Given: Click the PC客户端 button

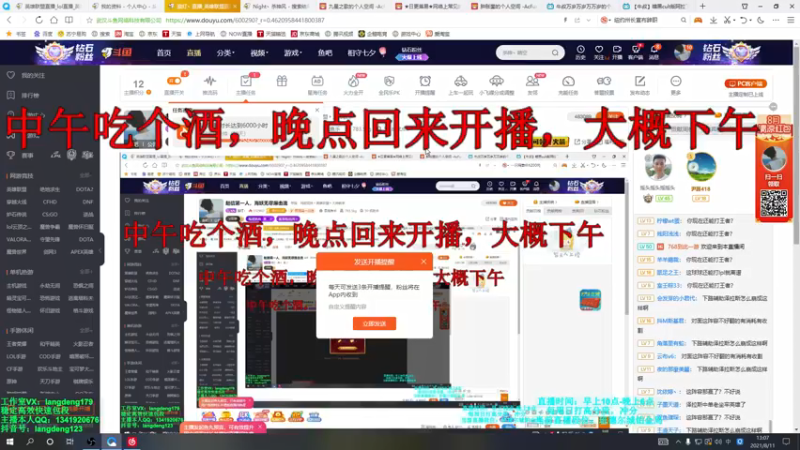Looking at the screenshot, I should (x=745, y=83).
